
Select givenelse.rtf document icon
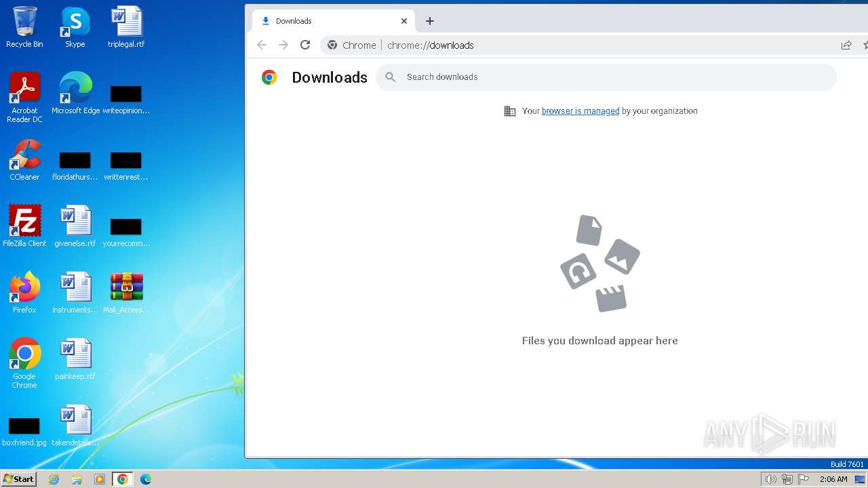75,226
